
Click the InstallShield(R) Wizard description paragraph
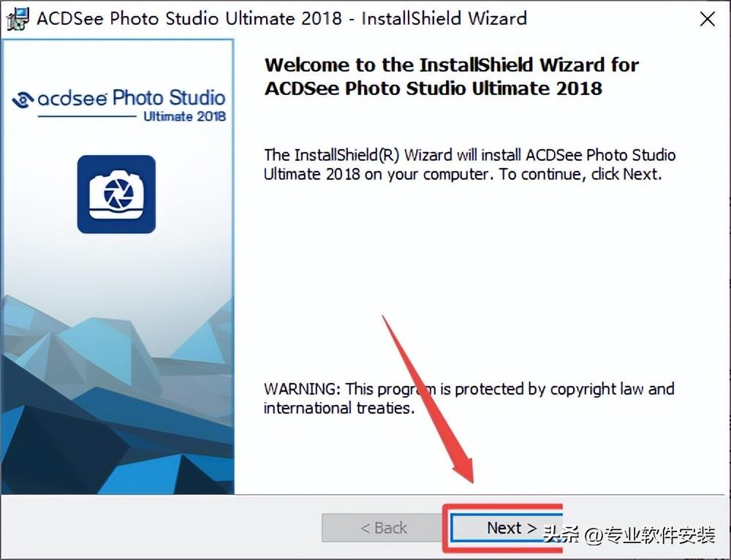point(469,164)
